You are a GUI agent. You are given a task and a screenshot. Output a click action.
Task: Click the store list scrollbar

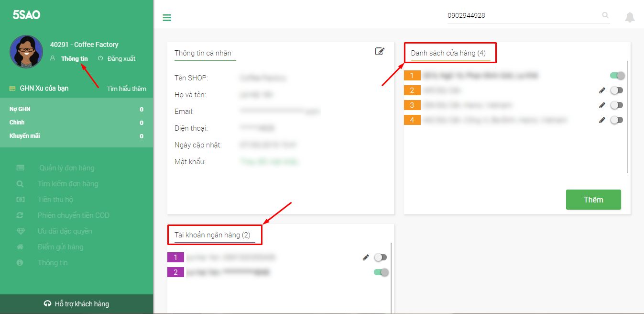coord(627,116)
